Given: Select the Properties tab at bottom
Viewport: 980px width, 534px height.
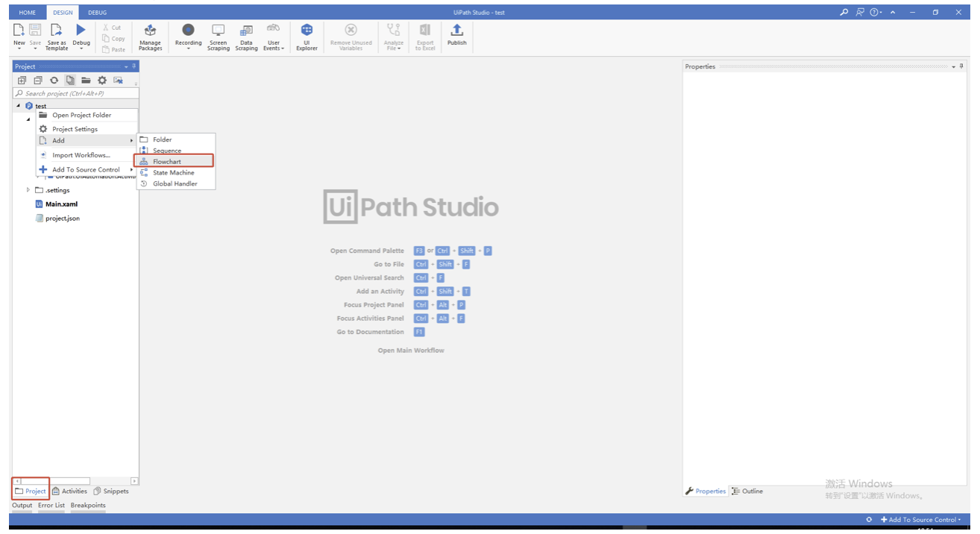Looking at the screenshot, I should click(x=706, y=491).
